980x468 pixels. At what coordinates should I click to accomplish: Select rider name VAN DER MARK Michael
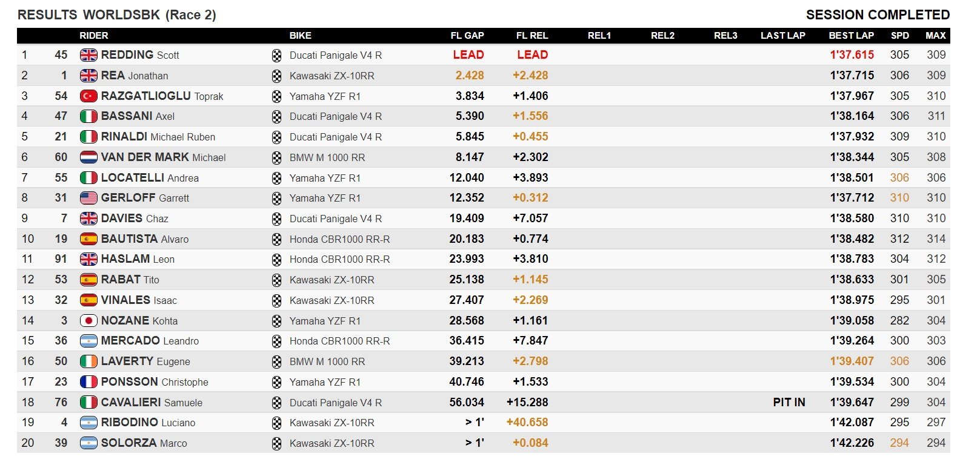(164, 157)
